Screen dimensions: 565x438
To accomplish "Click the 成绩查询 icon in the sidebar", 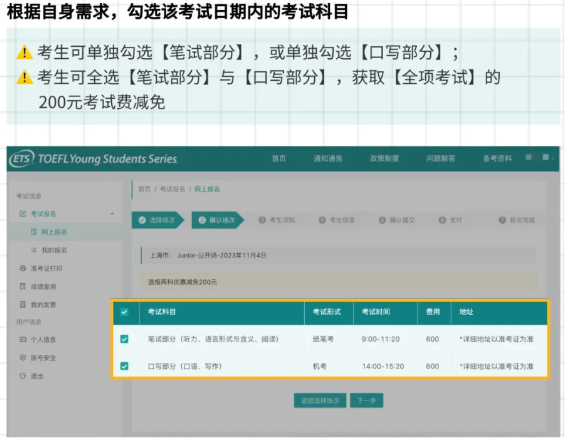I will pyautogui.click(x=23, y=286).
